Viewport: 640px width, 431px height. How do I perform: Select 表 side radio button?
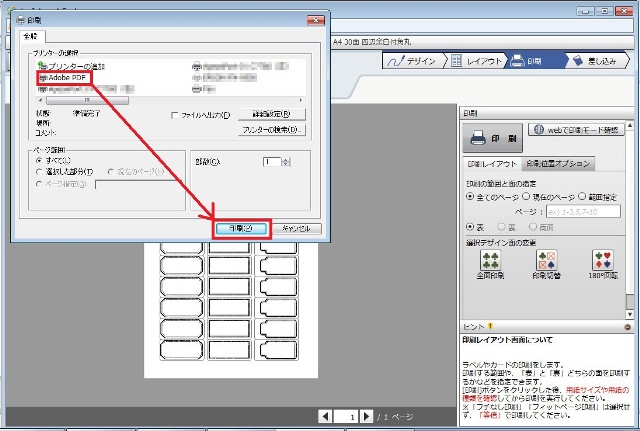(470, 227)
